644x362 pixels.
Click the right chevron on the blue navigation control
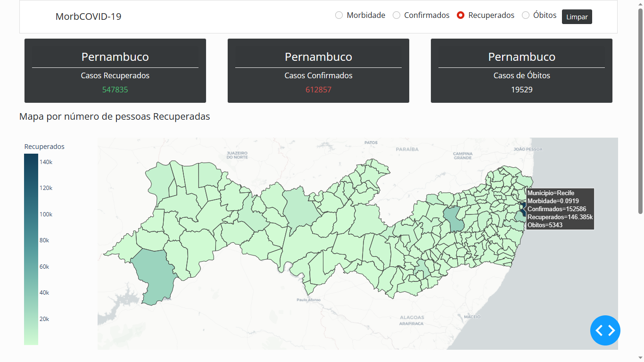(x=611, y=330)
